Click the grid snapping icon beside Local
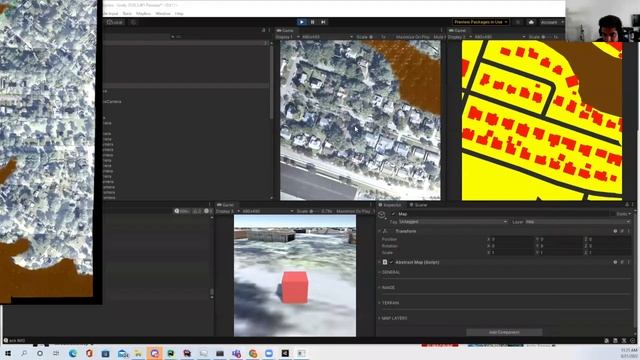 click(x=133, y=22)
